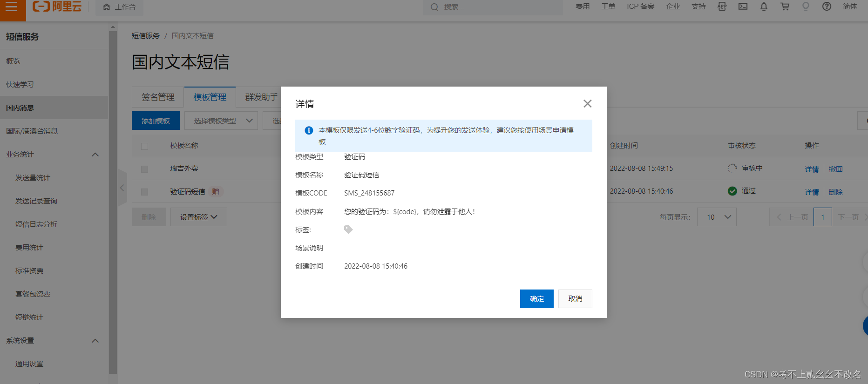Click the 短信服务 breadcrumb link
Viewport: 868px width, 384px height.
click(145, 36)
